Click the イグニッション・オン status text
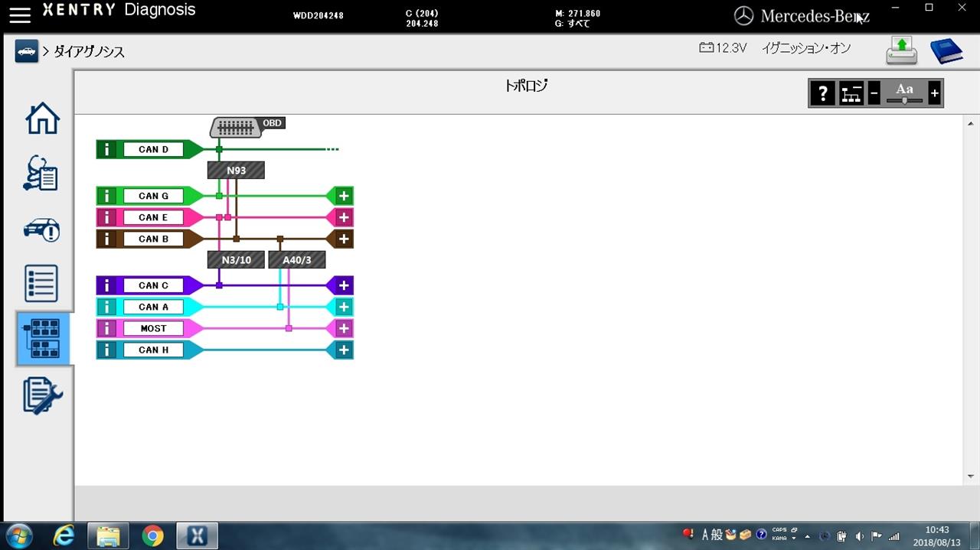The height and width of the screenshot is (550, 980). pyautogui.click(x=806, y=48)
